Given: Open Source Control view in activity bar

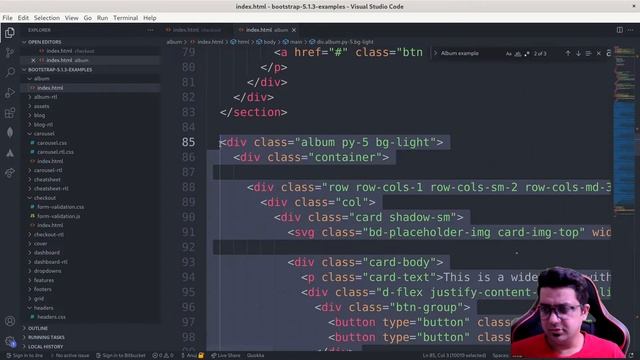Looking at the screenshot, I should 10,53.
